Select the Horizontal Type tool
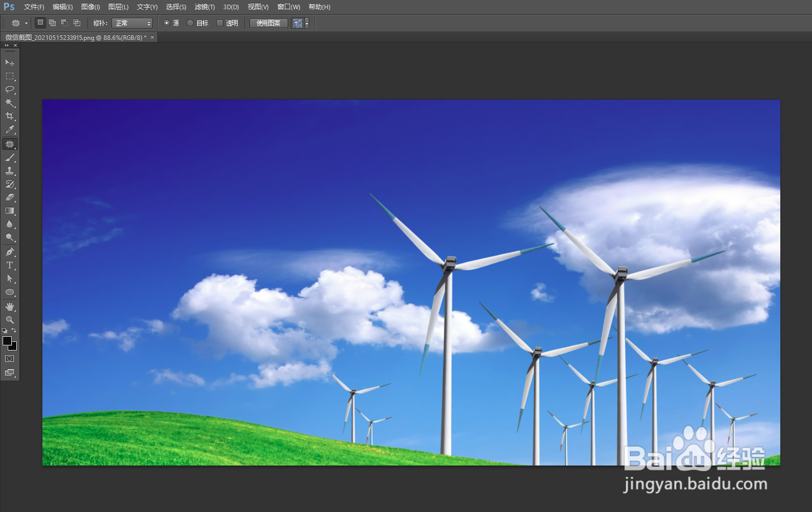 10,265
